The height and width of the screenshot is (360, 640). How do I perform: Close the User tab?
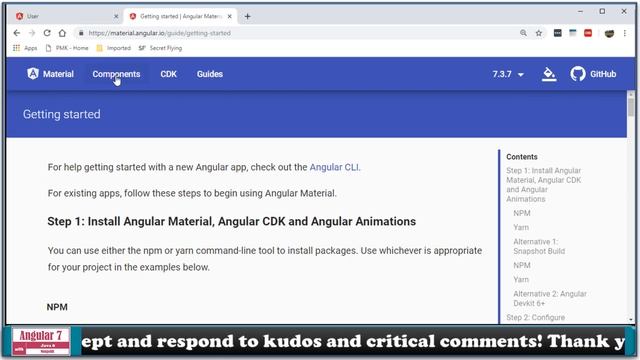(x=116, y=16)
